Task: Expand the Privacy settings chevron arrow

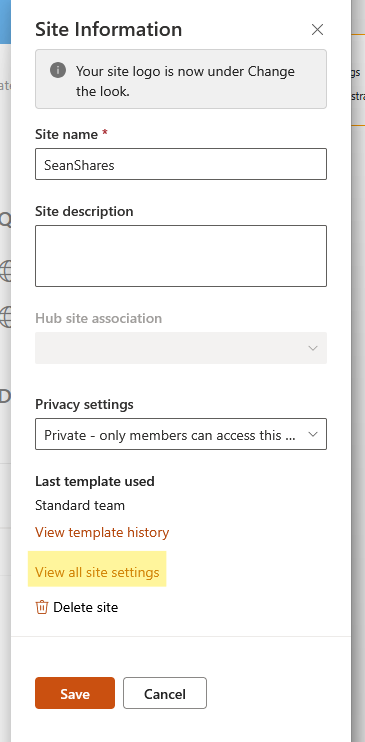Action: pyautogui.click(x=312, y=434)
